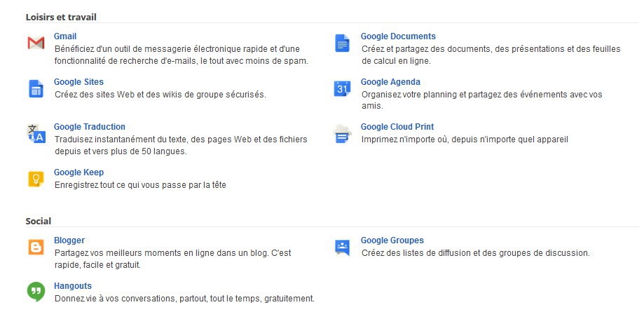
Task: Click the Google Agenda calendar icon
Action: click(342, 88)
